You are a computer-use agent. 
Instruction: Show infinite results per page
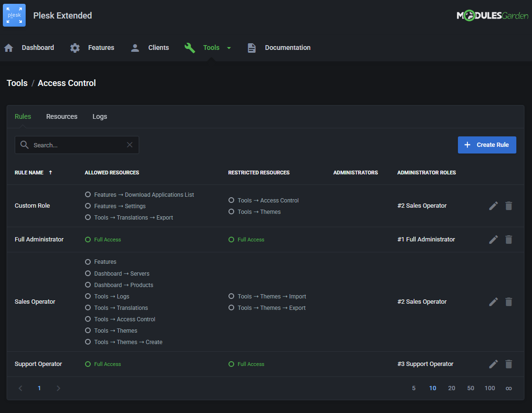click(509, 388)
